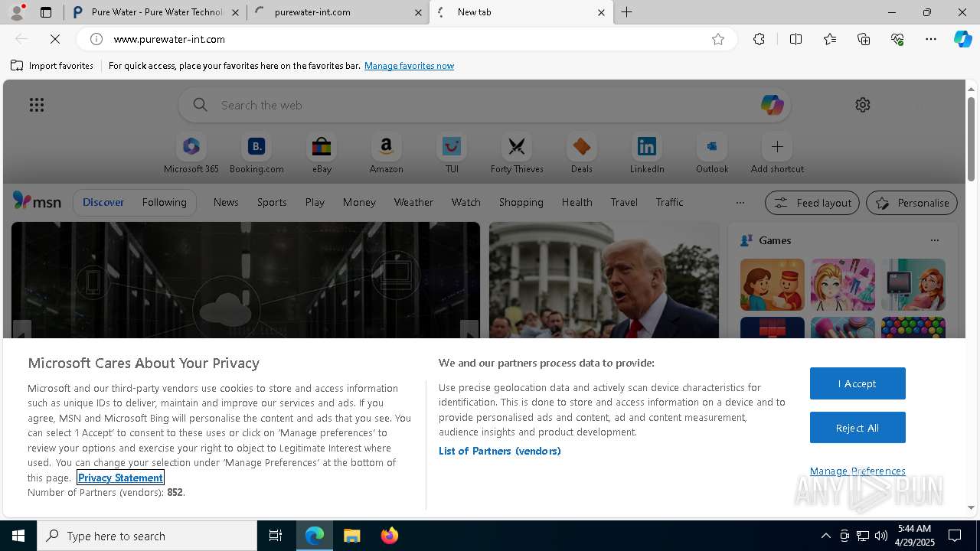Open Feed layout options
The height and width of the screenshot is (551, 980).
point(812,203)
